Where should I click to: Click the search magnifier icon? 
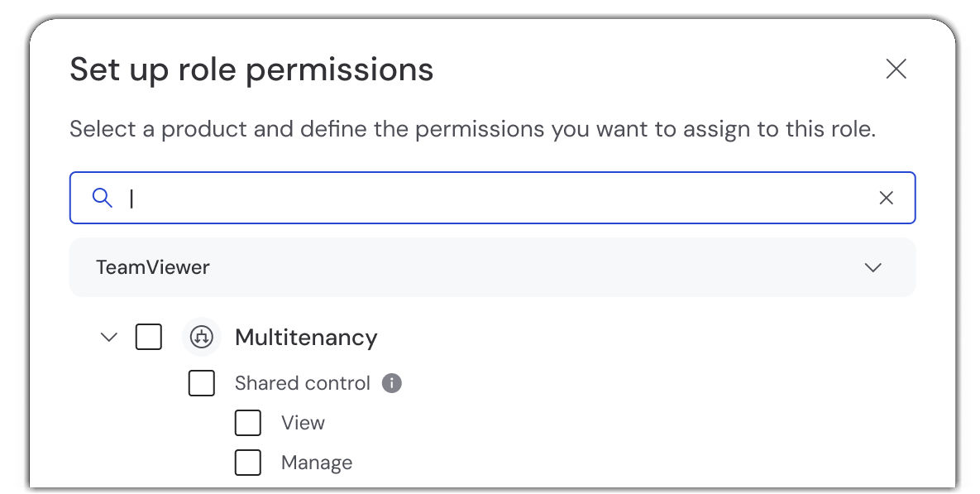pyautogui.click(x=102, y=198)
